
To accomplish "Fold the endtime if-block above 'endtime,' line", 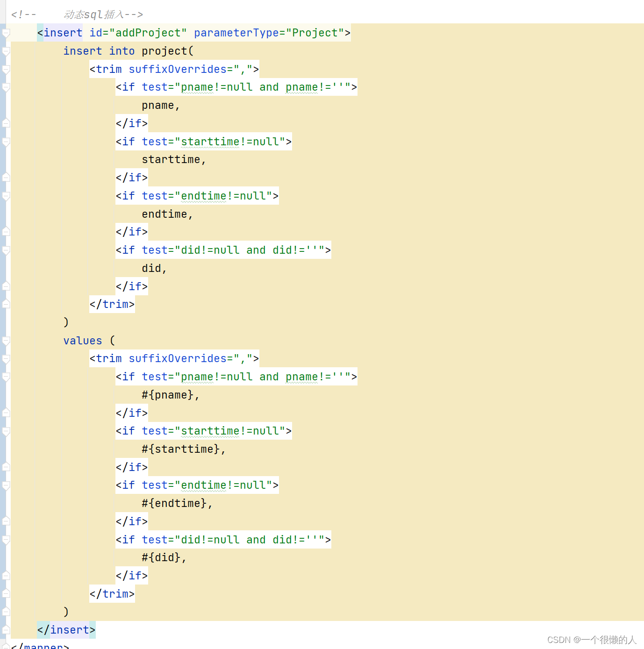I will [6, 196].
